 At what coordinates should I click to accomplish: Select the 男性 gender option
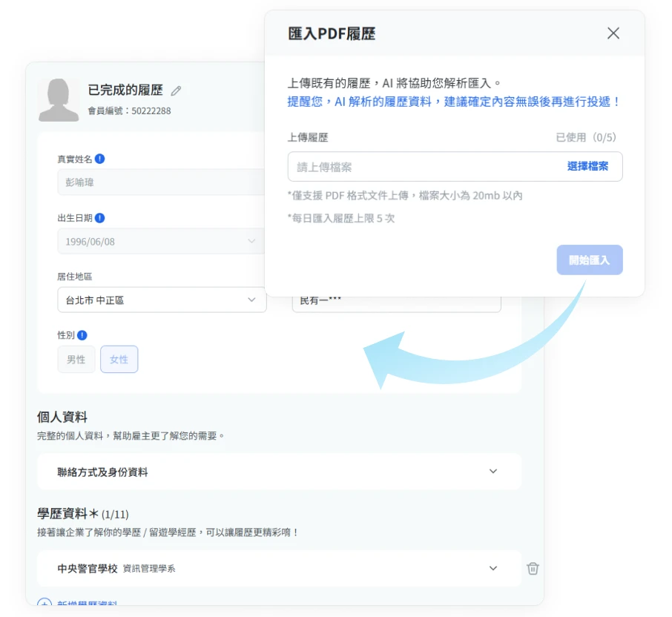click(x=76, y=359)
